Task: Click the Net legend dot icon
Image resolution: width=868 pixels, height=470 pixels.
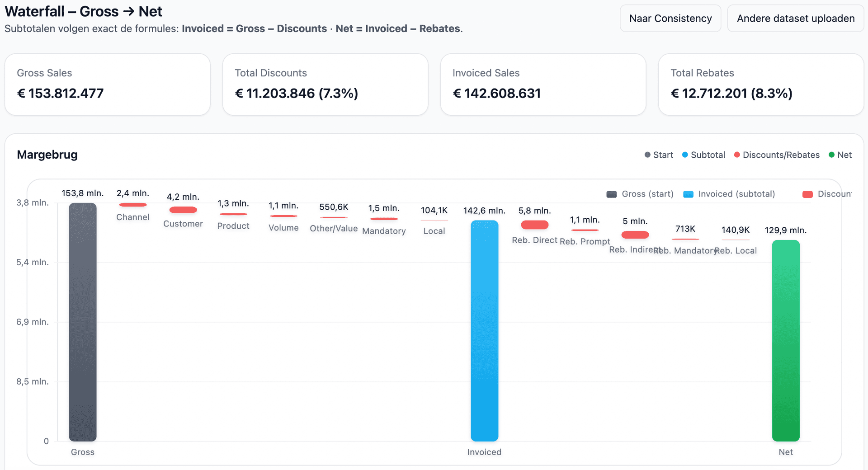Action: pyautogui.click(x=830, y=155)
